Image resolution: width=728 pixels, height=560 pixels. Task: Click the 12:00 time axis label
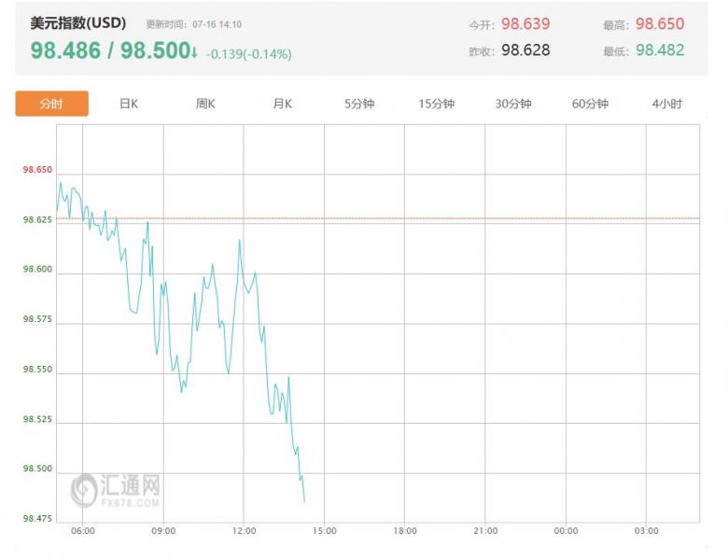[x=244, y=531]
